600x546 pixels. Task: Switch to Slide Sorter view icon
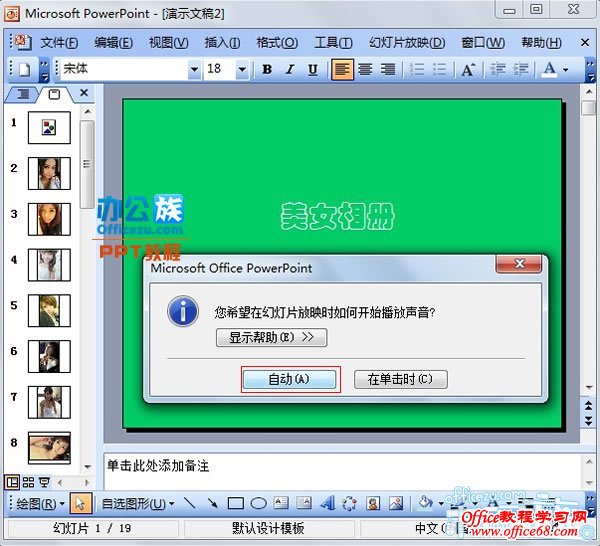(x=28, y=482)
